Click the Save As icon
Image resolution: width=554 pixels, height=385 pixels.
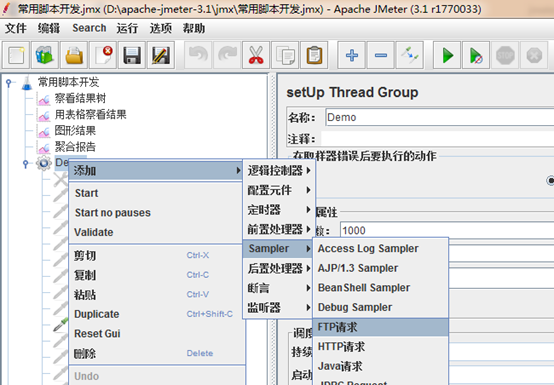[161, 55]
